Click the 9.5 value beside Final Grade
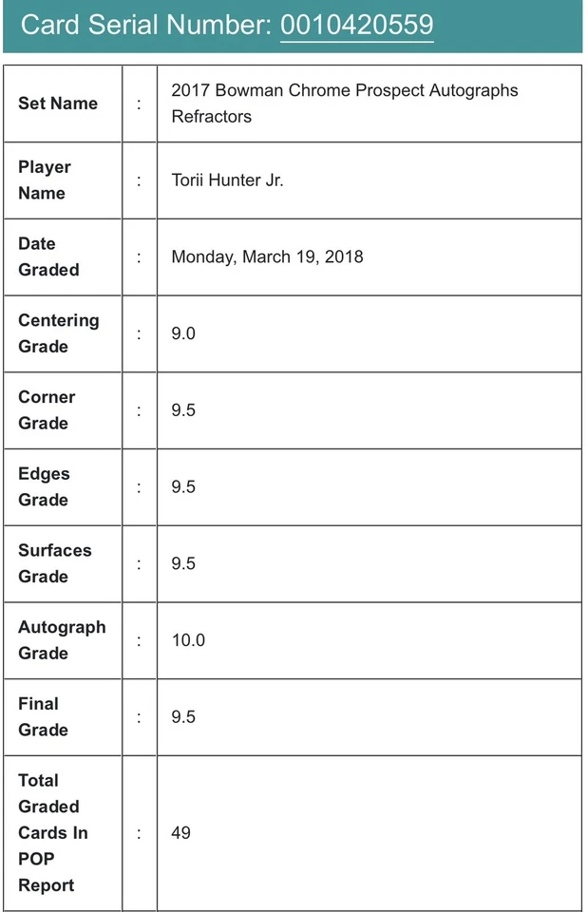Viewport: 588px width, 912px height. [x=183, y=717]
